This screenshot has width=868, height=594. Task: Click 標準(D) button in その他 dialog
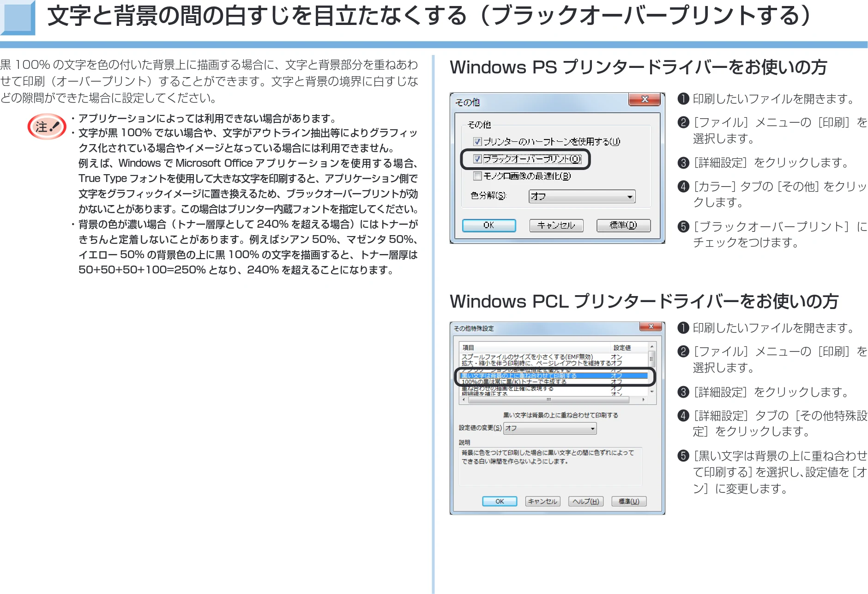point(623,225)
